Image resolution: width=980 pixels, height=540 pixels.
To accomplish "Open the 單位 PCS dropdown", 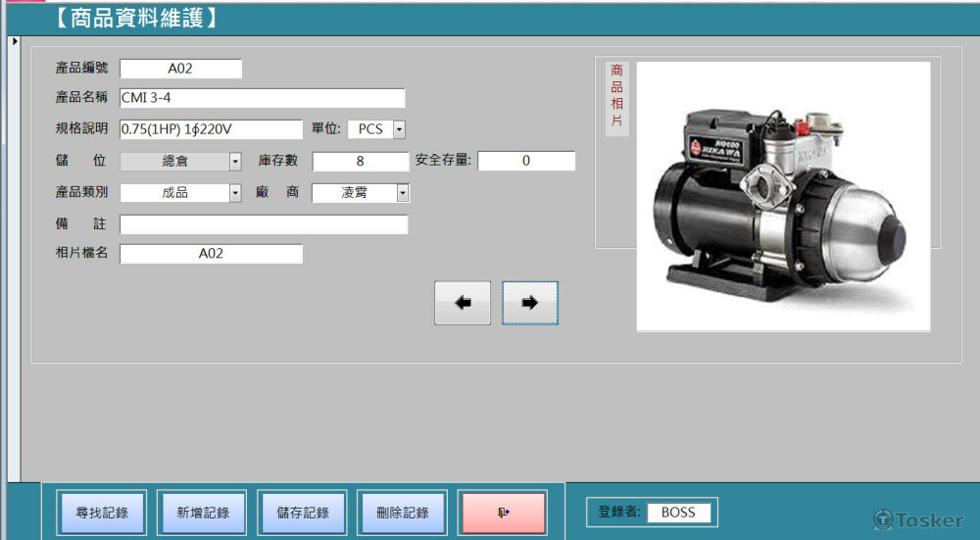I will pos(399,129).
